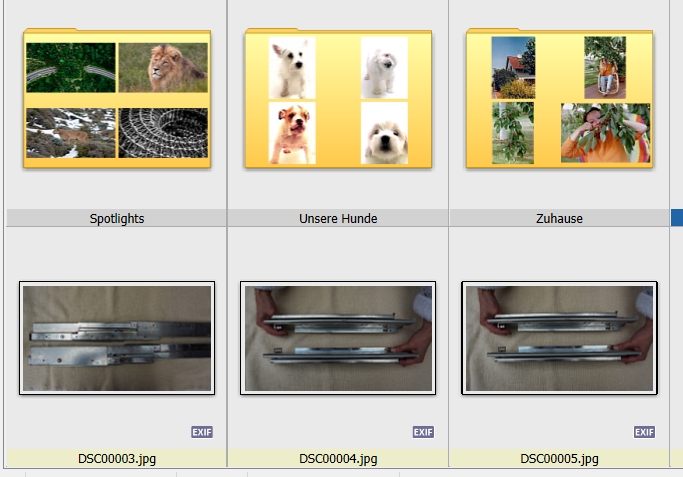Select the DSC00003.jpg thumbnail image
The width and height of the screenshot is (683, 477).
(117, 338)
